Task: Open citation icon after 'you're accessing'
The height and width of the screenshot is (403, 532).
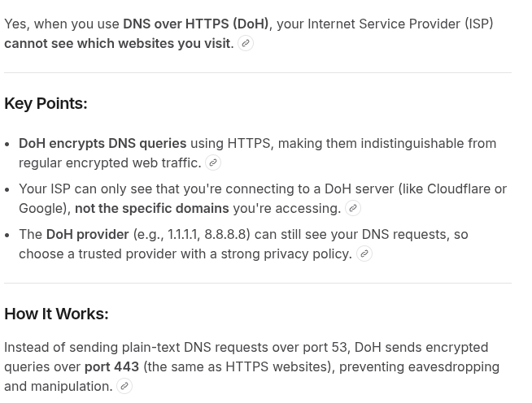Action: [353, 208]
